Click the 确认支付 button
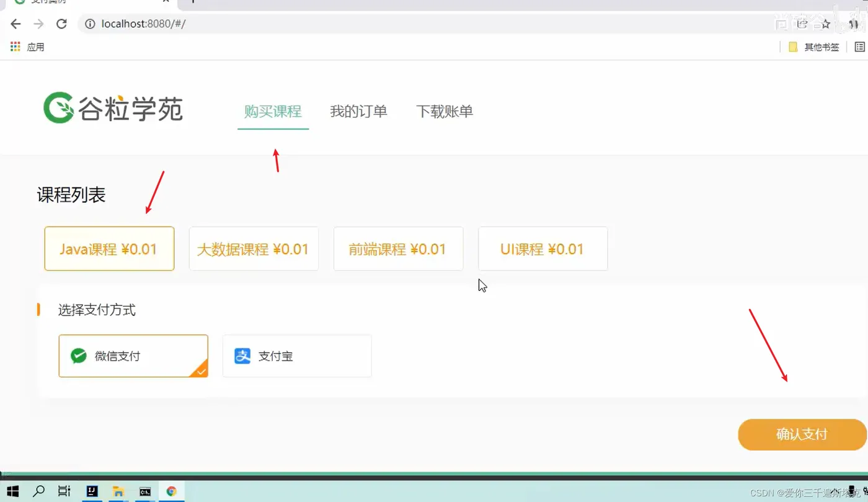 pos(802,434)
